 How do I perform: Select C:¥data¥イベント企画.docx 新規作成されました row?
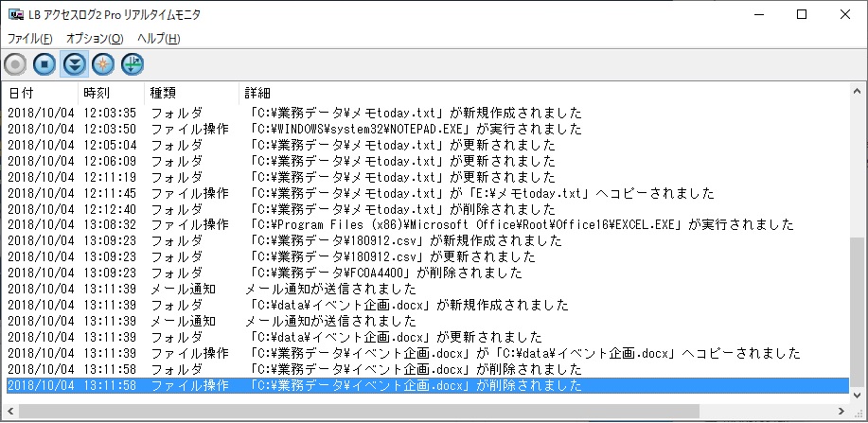tap(427, 305)
